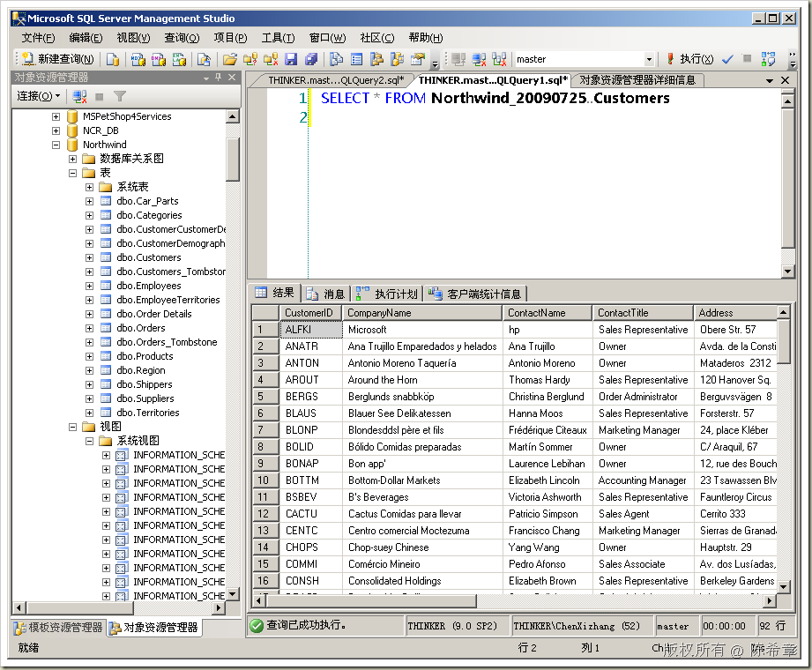The width and height of the screenshot is (812, 670).
Task: Click the SQL Server Mobile query icon
Action: click(x=204, y=60)
